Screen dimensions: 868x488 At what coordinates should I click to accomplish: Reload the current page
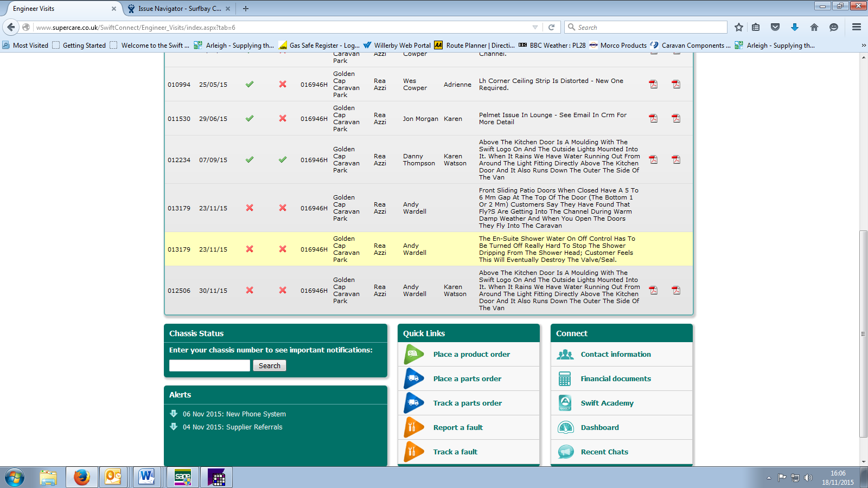pos(552,27)
